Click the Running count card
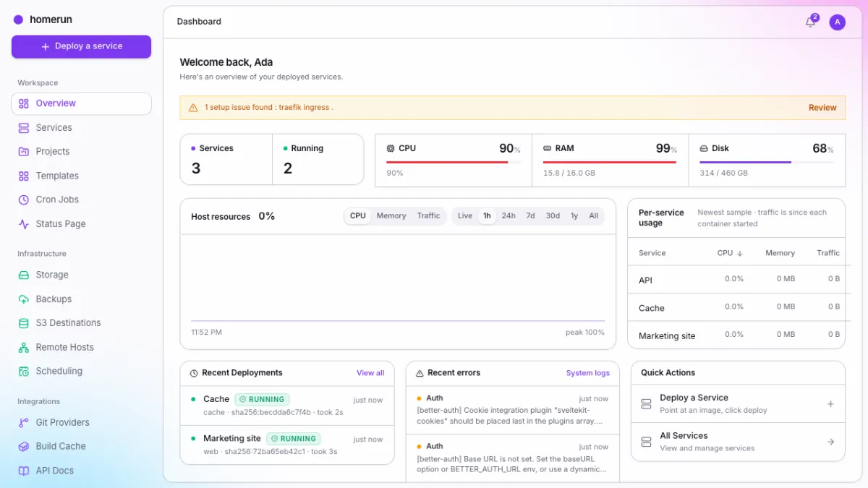868x488 pixels. pos(318,159)
